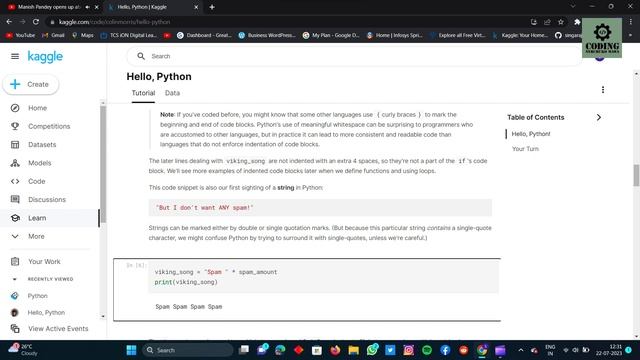Open the clock and date panel
Viewport: 640px width, 360px height.
point(609,350)
